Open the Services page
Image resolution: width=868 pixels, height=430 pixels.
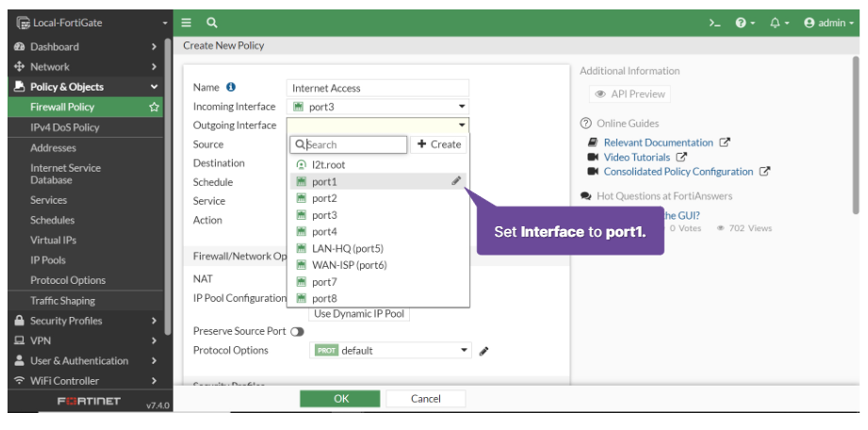click(49, 200)
